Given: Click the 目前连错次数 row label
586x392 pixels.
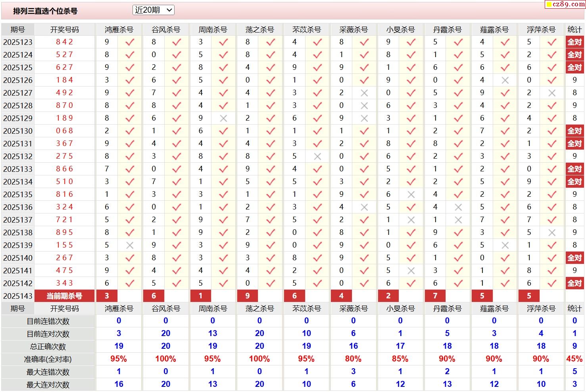Looking at the screenshot, I should tap(48, 321).
